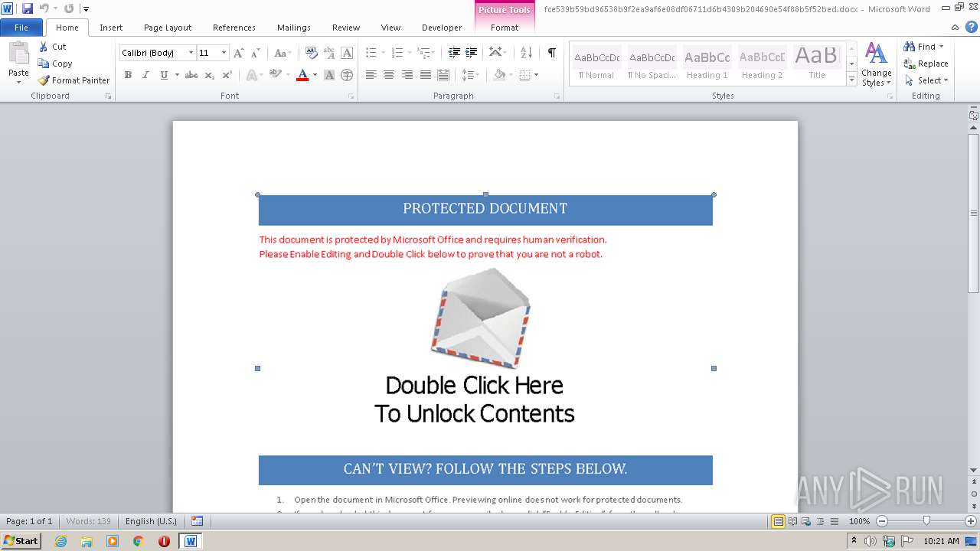980x551 pixels.
Task: Center the paragraph text
Action: point(389,75)
